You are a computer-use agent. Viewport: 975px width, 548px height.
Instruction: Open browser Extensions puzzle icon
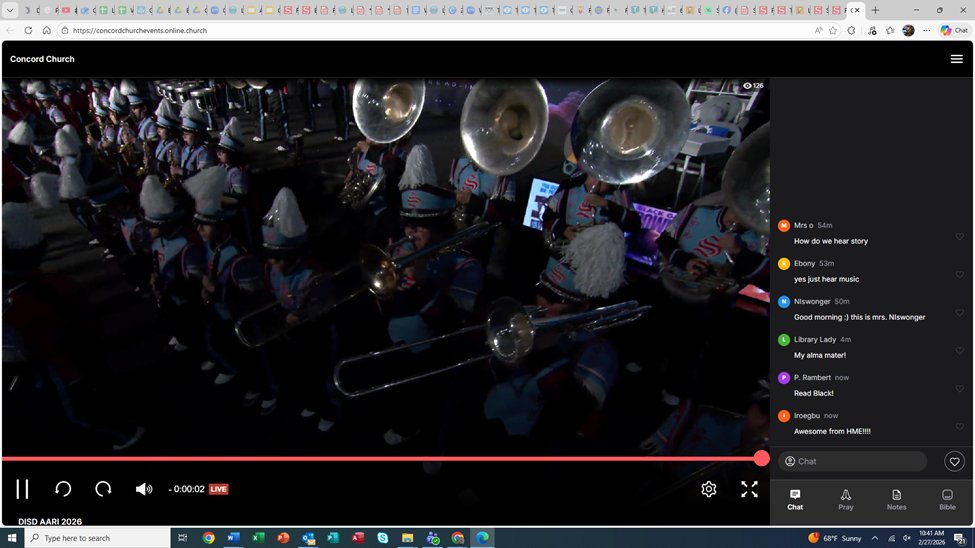click(x=851, y=30)
